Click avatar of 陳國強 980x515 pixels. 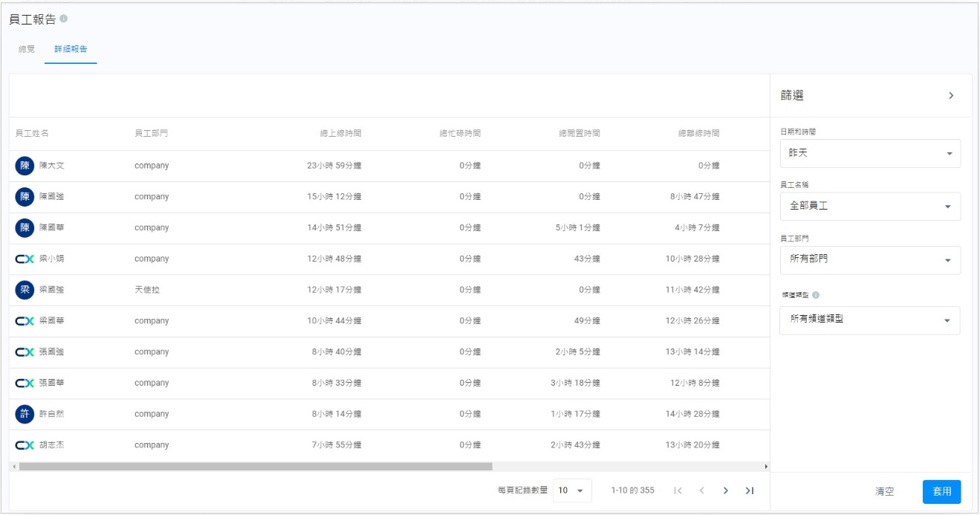(x=25, y=197)
